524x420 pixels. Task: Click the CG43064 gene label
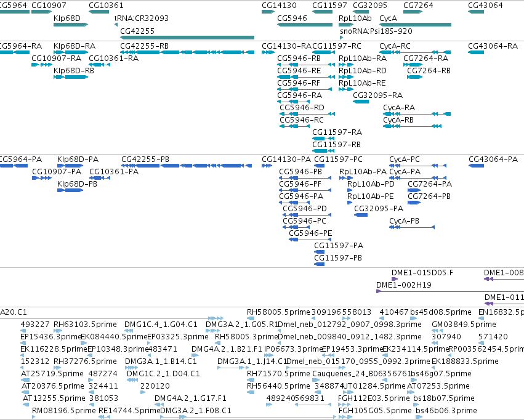tap(485, 6)
